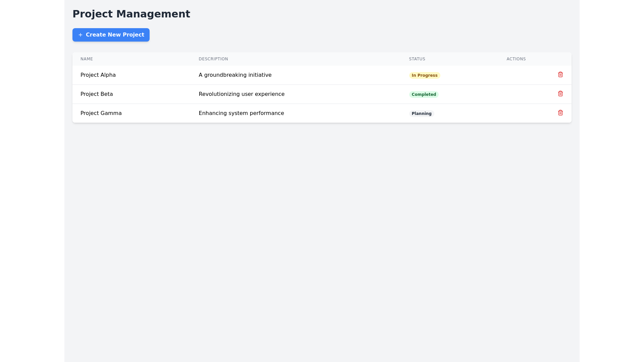The image size is (644, 362).
Task: Click the Create New Project button
Action: (x=111, y=35)
